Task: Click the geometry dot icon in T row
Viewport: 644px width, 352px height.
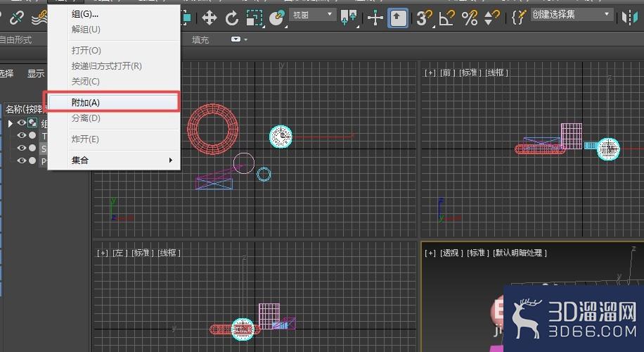Action: pyautogui.click(x=32, y=136)
